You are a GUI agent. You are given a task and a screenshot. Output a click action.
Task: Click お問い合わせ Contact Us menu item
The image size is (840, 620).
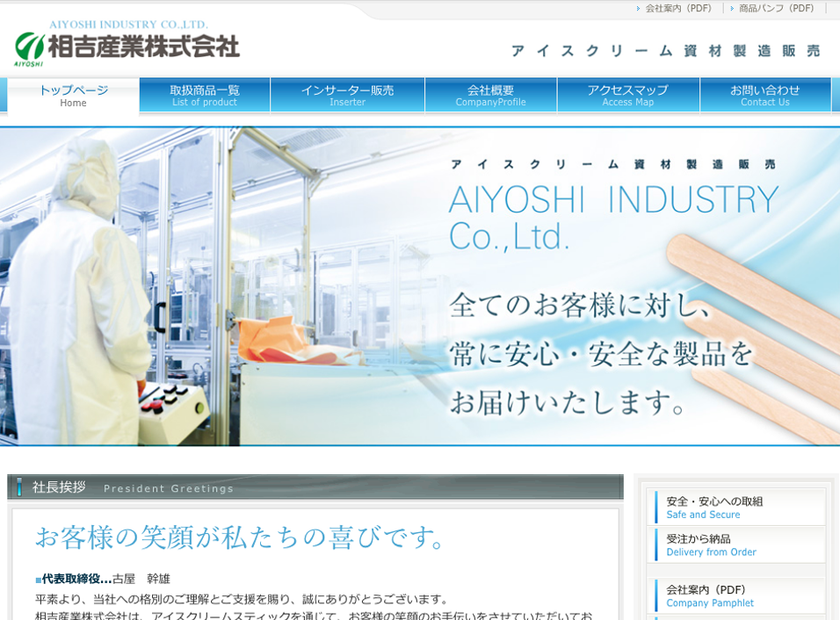[x=765, y=96]
